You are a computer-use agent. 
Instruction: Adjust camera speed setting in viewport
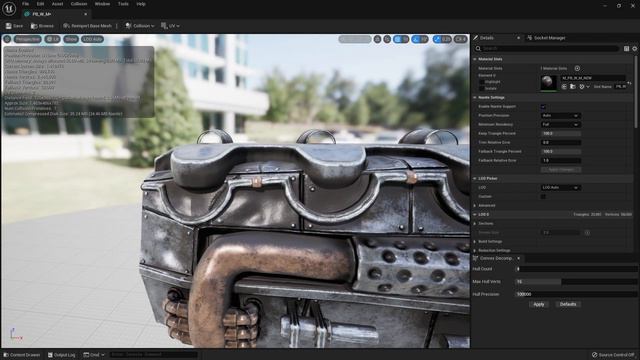(460, 39)
